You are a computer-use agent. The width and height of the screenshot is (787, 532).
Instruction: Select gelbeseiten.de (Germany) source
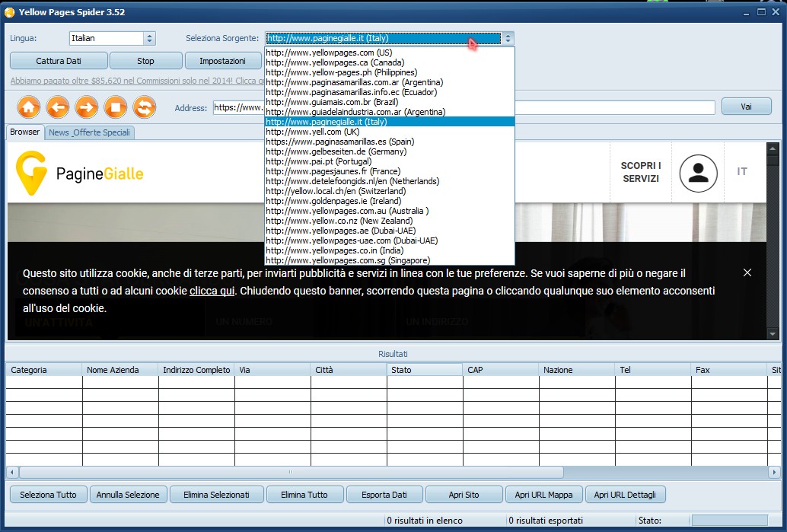click(390, 151)
